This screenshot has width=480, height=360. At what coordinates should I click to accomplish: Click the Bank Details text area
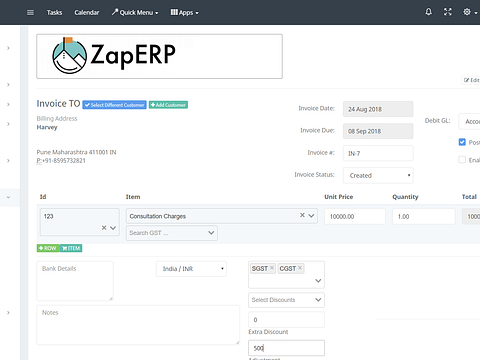[75, 281]
